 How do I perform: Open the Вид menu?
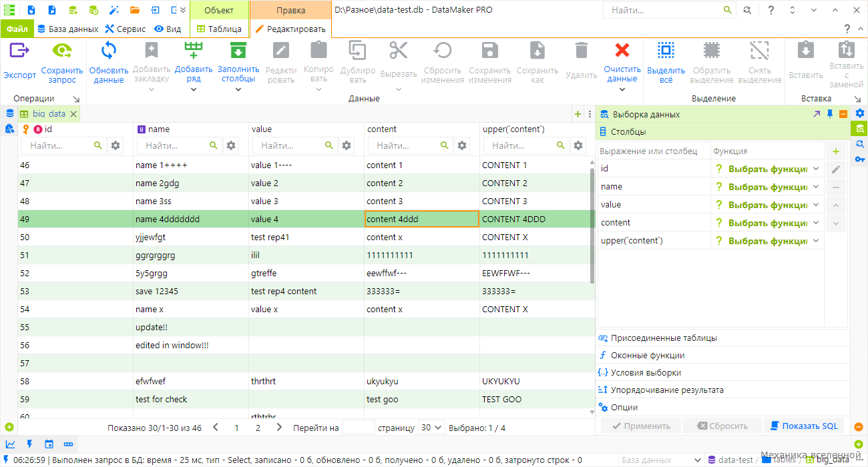[168, 29]
